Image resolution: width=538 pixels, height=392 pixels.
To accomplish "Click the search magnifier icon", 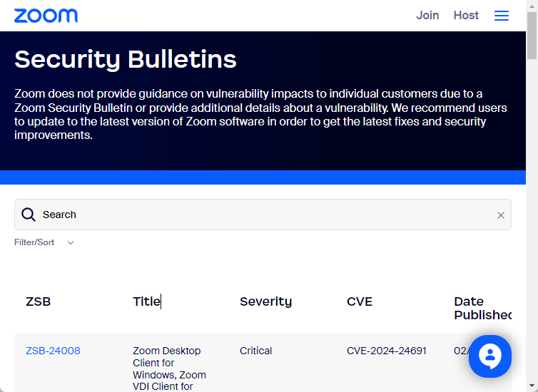I will click(29, 215).
